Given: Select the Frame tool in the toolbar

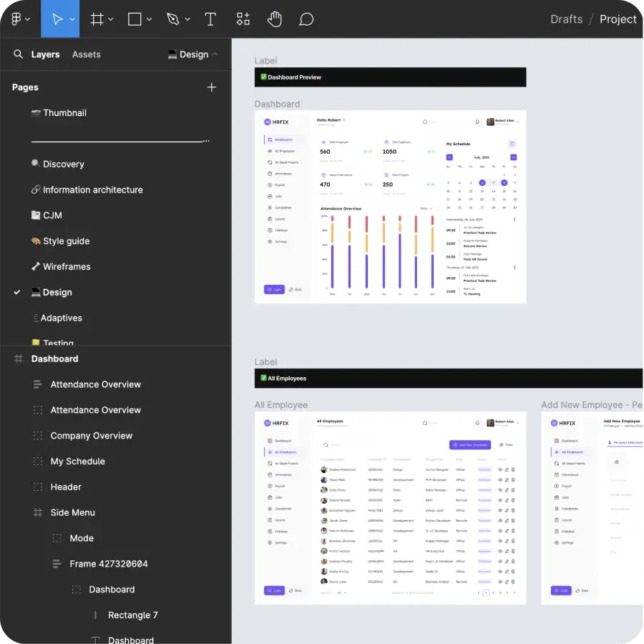Looking at the screenshot, I should pyautogui.click(x=97, y=19).
